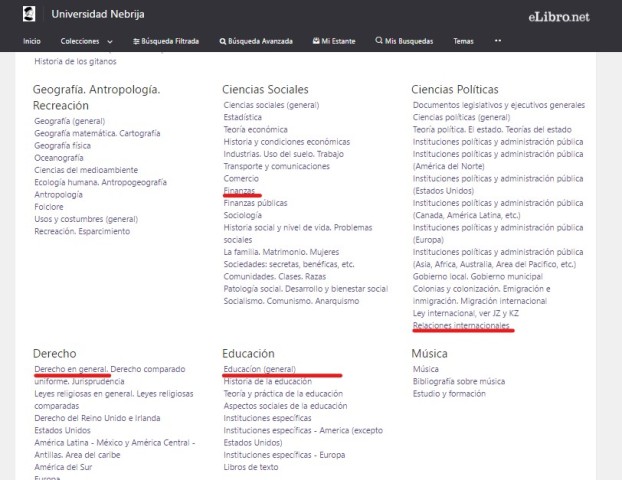Open Oceanografía link

(59, 158)
